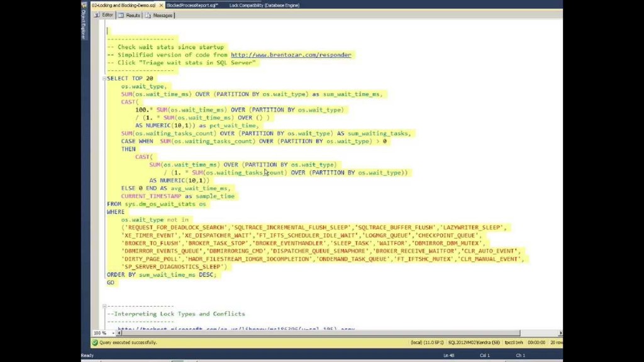The image size is (644, 362).
Task: Switch to the Messages tab
Action: [x=162, y=15]
